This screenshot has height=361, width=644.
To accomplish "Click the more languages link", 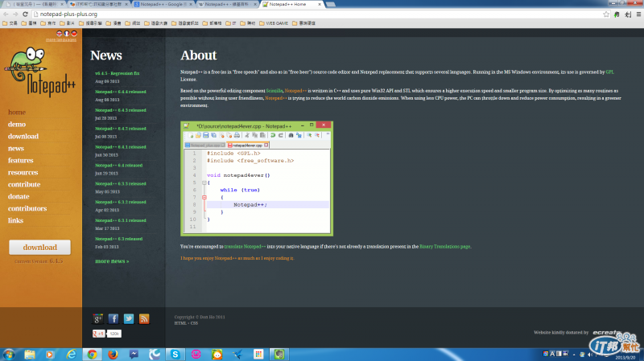I will (x=61, y=39).
